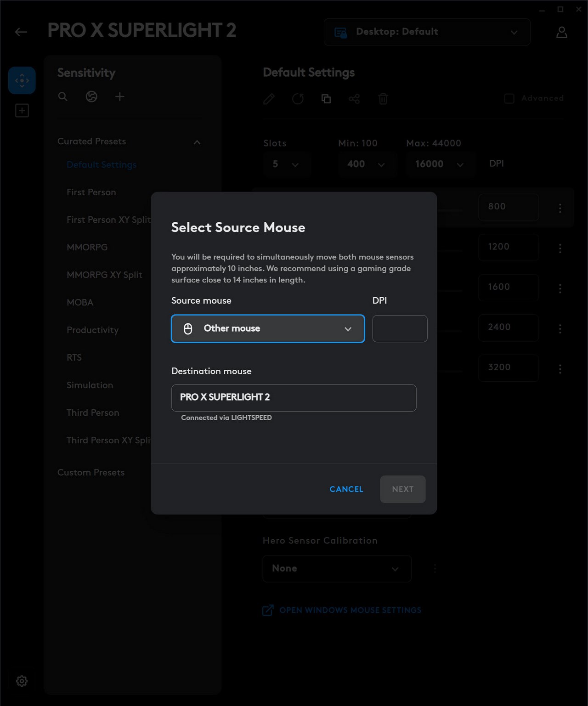Image resolution: width=588 pixels, height=706 pixels.
Task: Open options menu for 1200 DPI row
Action: tap(560, 248)
